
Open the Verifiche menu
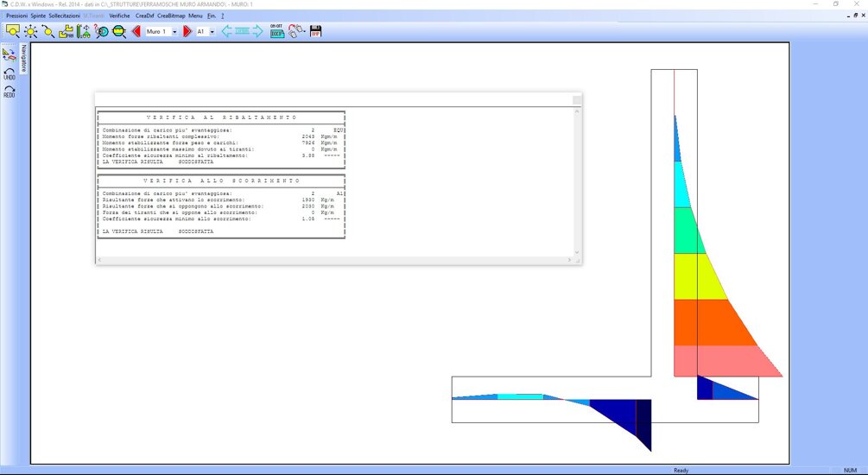[120, 16]
